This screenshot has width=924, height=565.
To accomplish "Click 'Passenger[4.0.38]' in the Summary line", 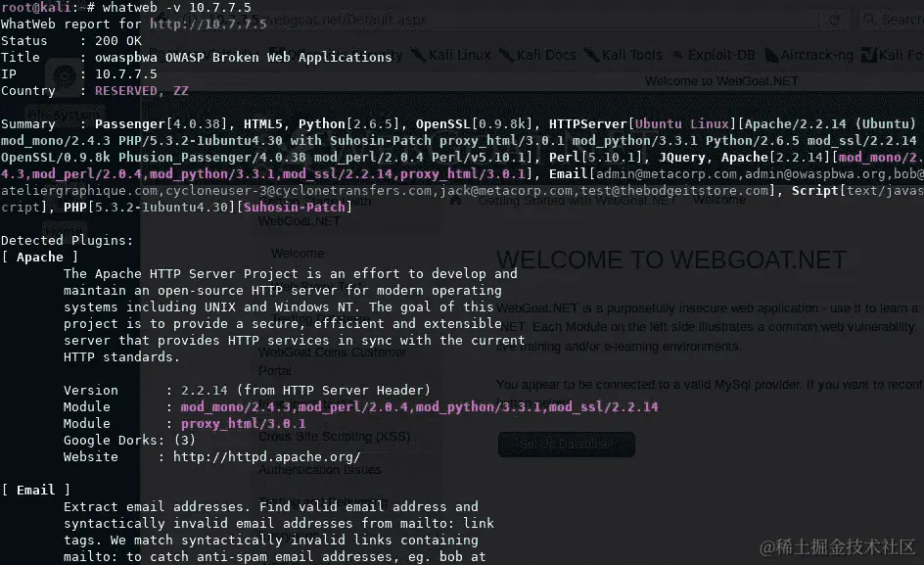I will (x=162, y=123).
